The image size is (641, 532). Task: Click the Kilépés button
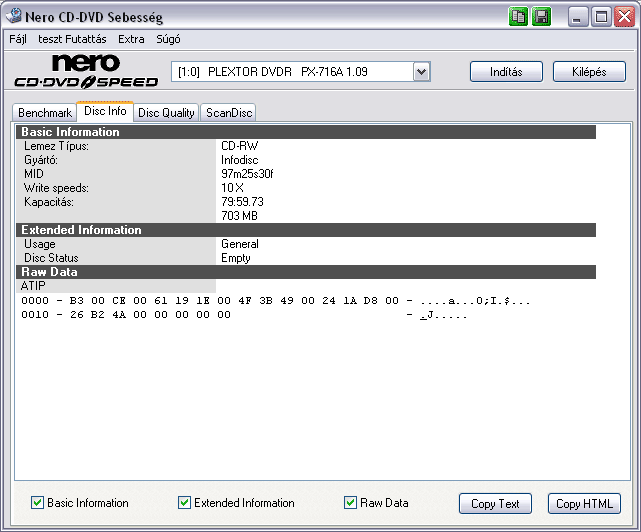589,72
